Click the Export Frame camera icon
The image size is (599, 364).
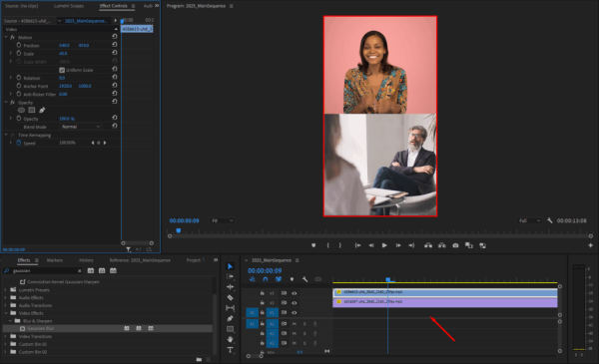[x=455, y=245]
